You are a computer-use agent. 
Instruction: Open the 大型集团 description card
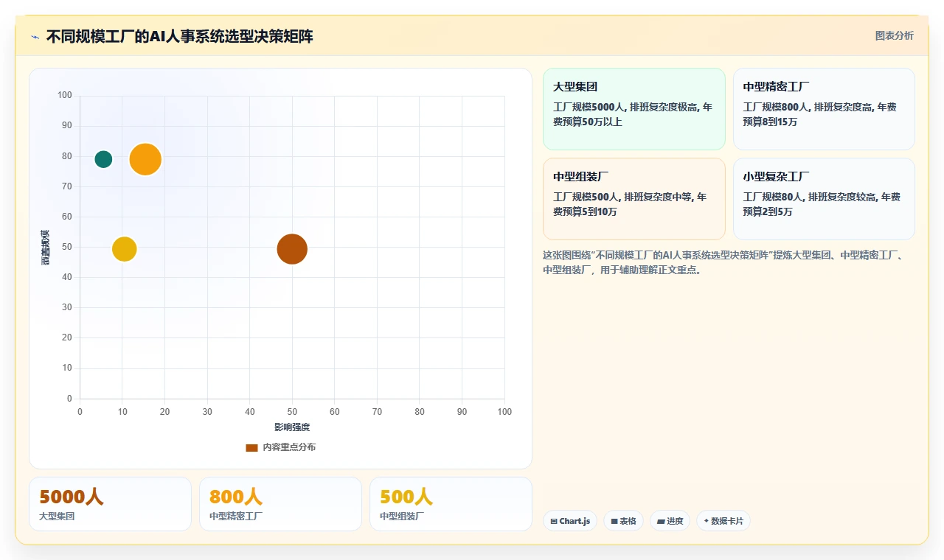tap(634, 109)
